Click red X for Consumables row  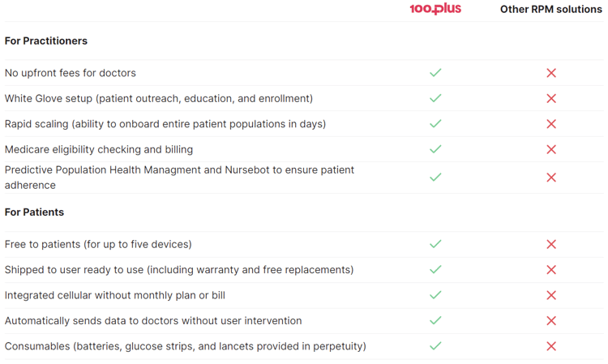tap(551, 346)
